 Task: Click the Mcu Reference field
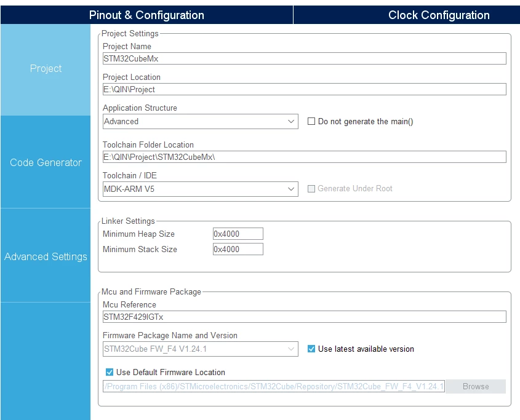(x=305, y=317)
